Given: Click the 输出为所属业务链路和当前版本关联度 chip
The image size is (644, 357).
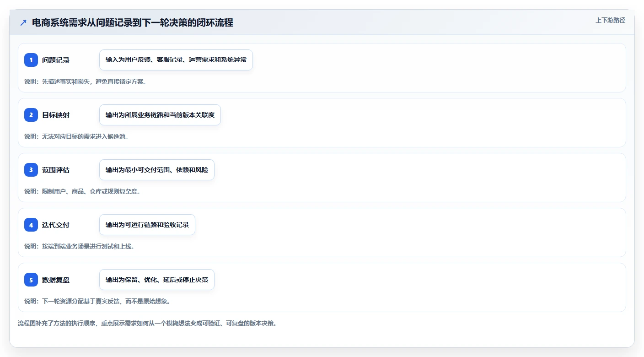Looking at the screenshot, I should coord(160,115).
